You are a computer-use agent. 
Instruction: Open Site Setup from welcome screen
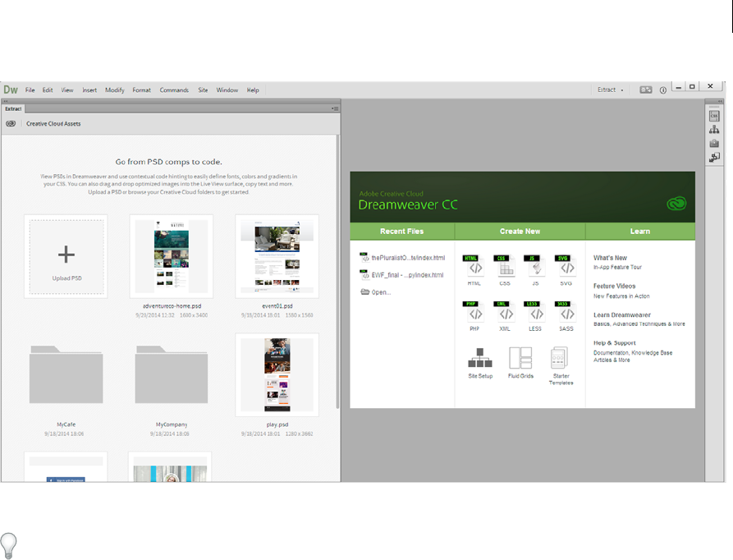pos(480,363)
